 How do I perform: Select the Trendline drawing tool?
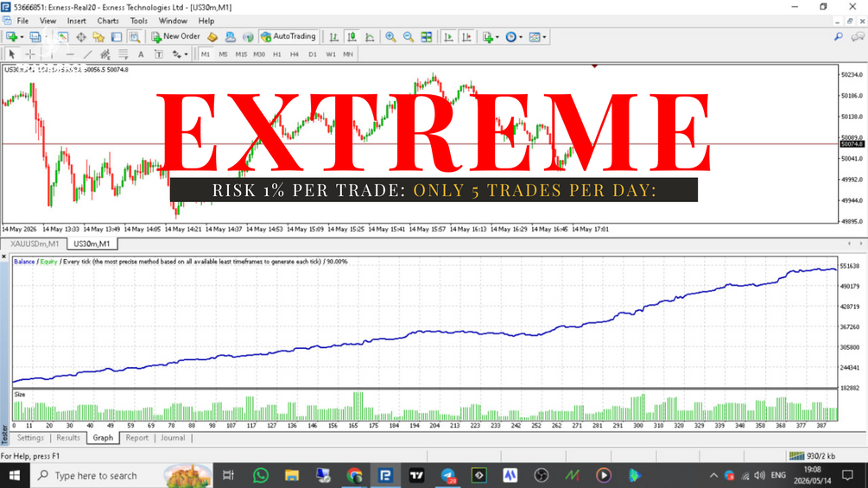87,54
